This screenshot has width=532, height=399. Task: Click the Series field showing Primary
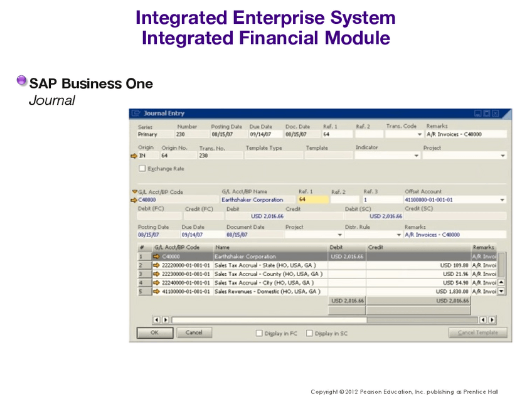point(154,134)
